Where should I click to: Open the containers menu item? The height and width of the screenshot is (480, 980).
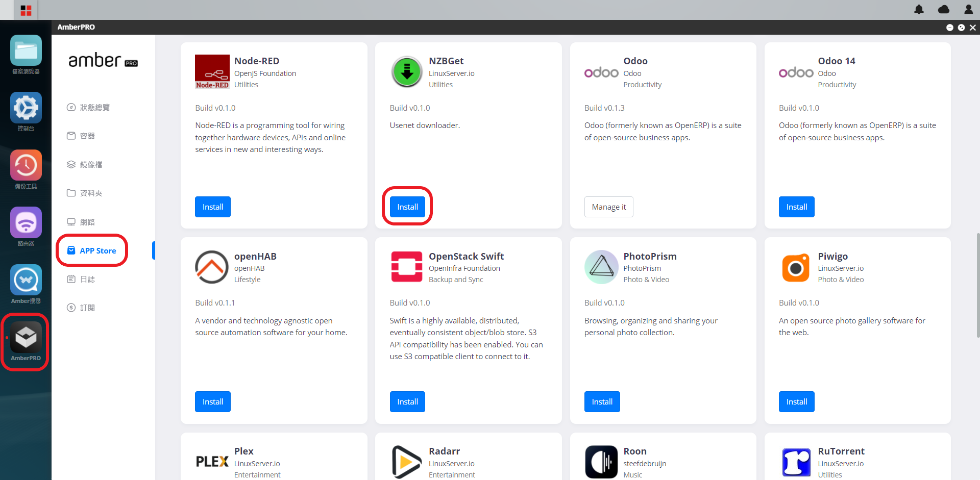click(81, 136)
